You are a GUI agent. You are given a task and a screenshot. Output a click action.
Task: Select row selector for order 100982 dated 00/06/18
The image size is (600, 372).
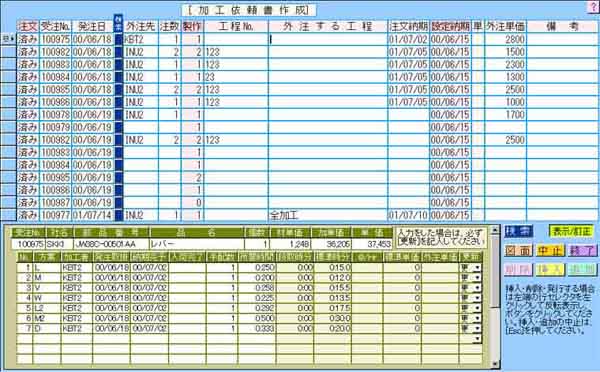coord(8,52)
